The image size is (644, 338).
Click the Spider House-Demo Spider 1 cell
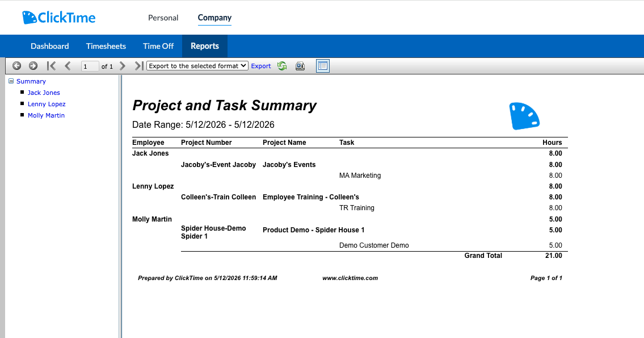(x=213, y=232)
